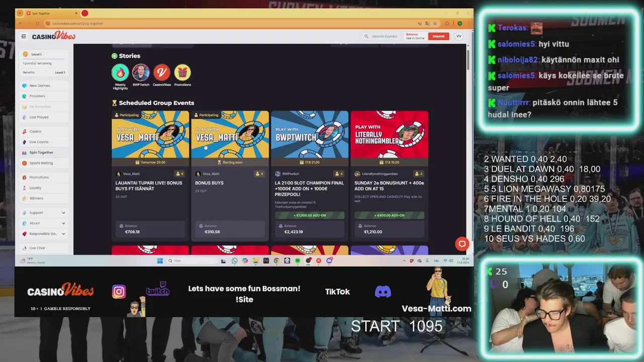Click the BWPtwitch host name
Screen dimensions: 644x362
click(290, 174)
